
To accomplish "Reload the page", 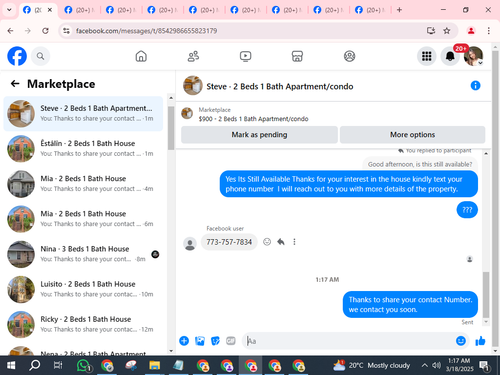I will (x=45, y=31).
